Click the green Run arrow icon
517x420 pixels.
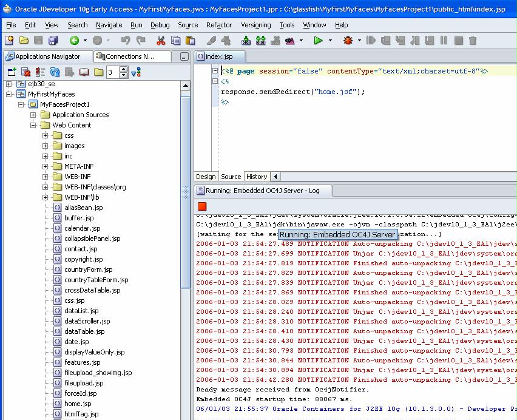318,41
